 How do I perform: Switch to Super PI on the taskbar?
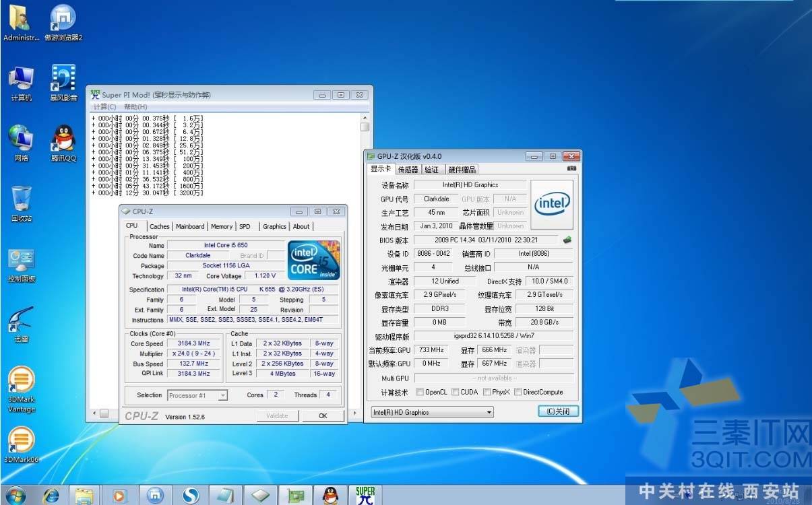coord(365,496)
